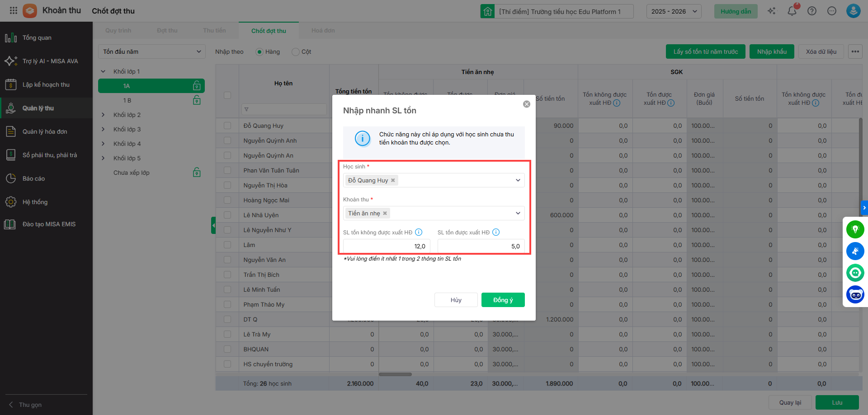Remove Đỗ Quang Huy tag from Học sinh
The width and height of the screenshot is (868, 415).
coord(393,180)
